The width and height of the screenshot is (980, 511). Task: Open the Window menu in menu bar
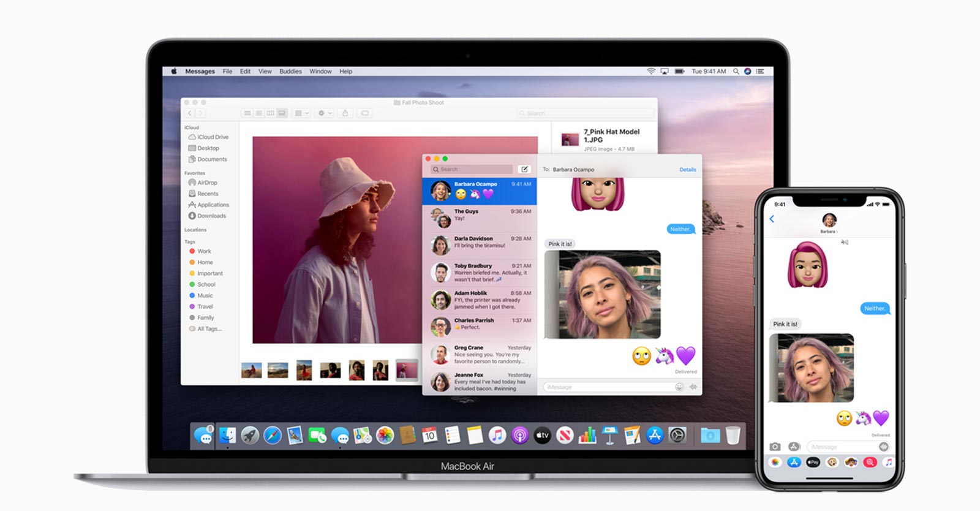[320, 72]
